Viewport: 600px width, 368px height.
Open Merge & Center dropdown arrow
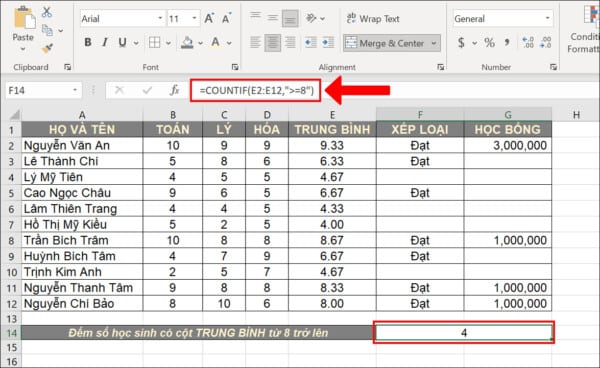434,43
